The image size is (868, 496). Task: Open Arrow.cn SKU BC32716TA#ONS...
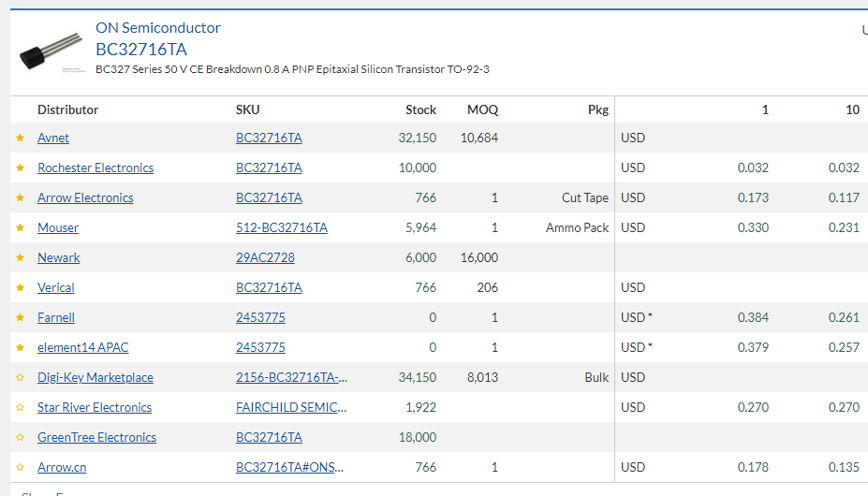tap(289, 467)
